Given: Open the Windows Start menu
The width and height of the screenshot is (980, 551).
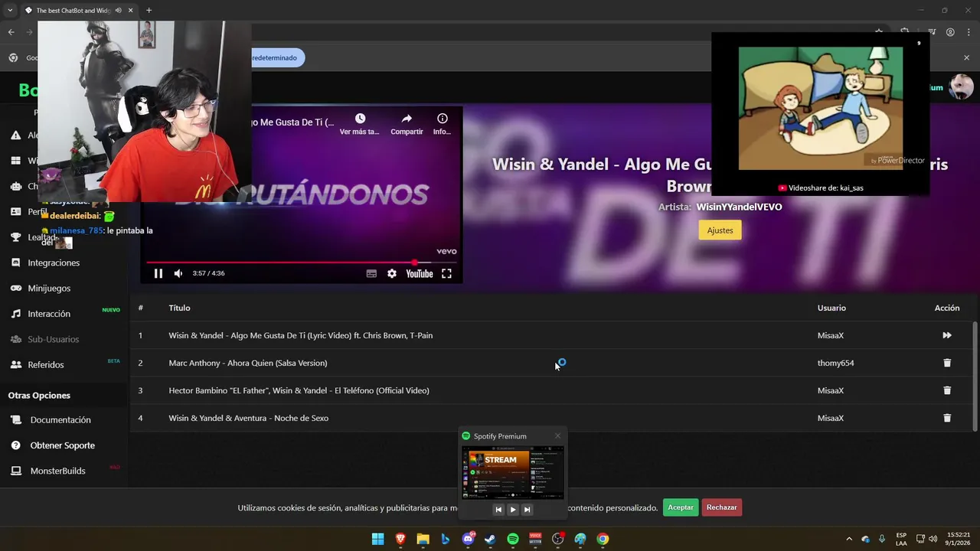Looking at the screenshot, I should (377, 539).
